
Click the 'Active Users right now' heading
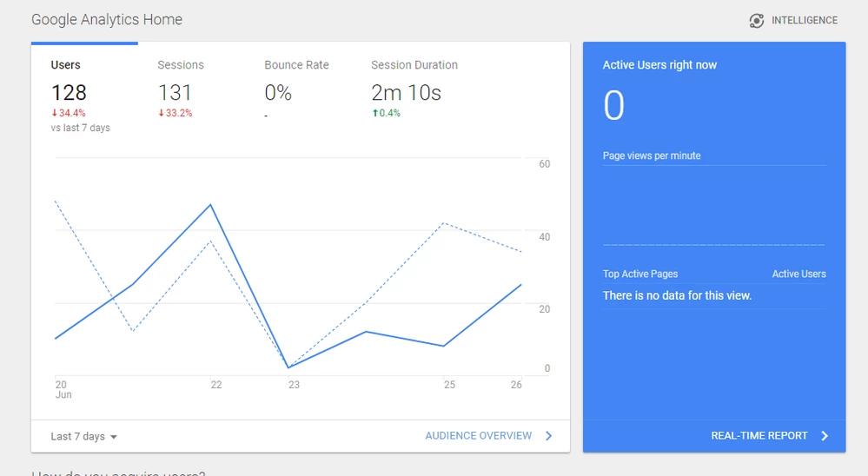click(659, 65)
